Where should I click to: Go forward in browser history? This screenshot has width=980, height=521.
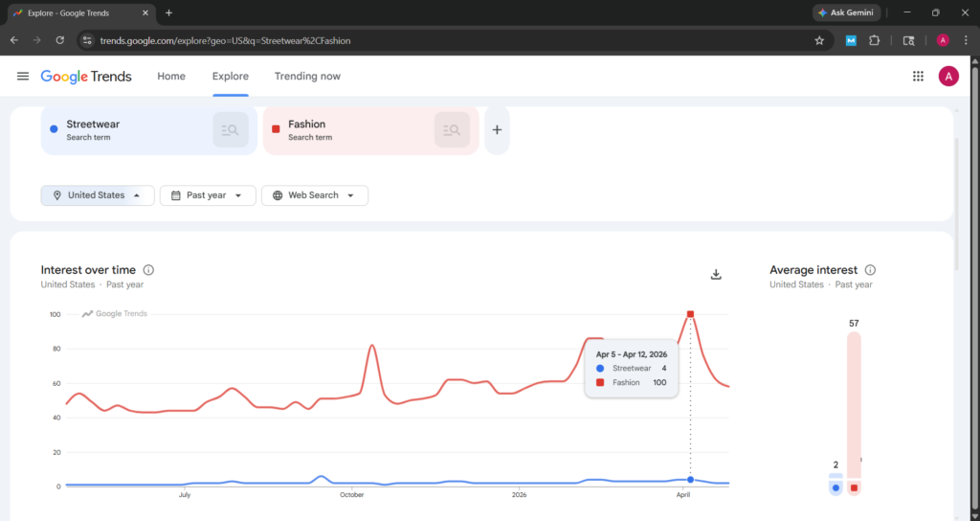pos(37,40)
